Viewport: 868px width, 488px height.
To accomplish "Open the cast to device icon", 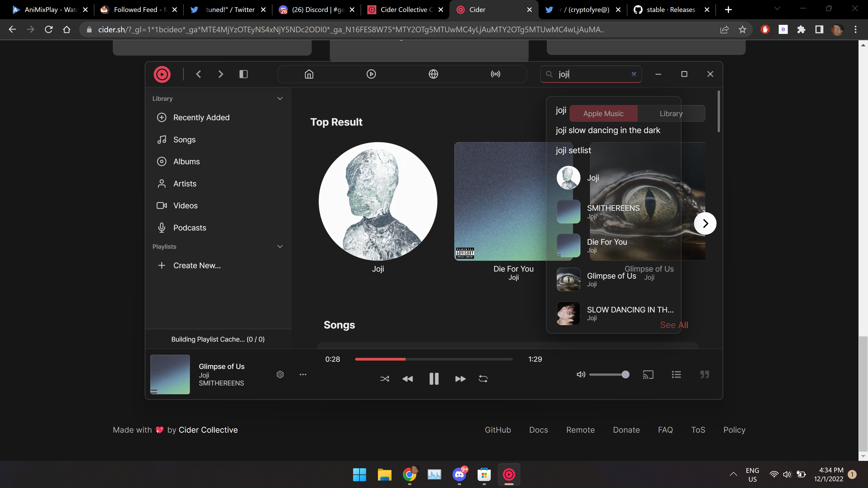I will pos(648,375).
